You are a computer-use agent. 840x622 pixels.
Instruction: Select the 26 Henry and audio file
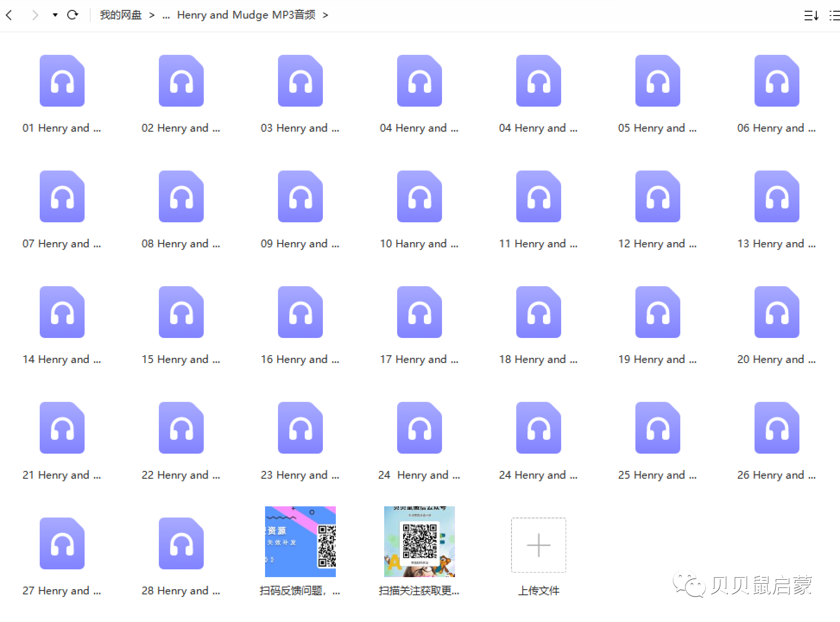point(777,428)
